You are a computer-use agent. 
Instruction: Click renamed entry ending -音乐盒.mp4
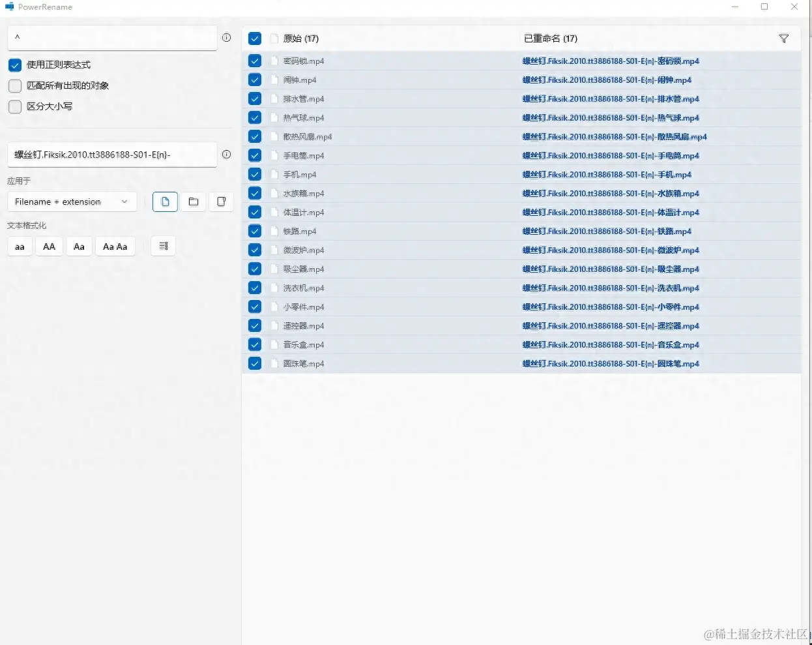[x=611, y=344]
